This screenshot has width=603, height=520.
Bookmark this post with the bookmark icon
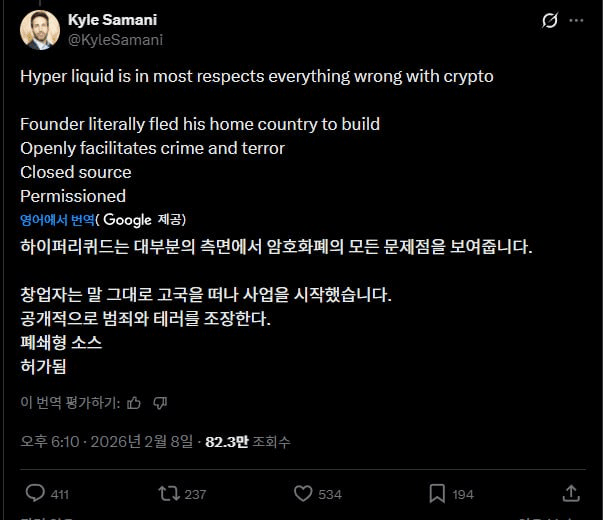pos(437,493)
